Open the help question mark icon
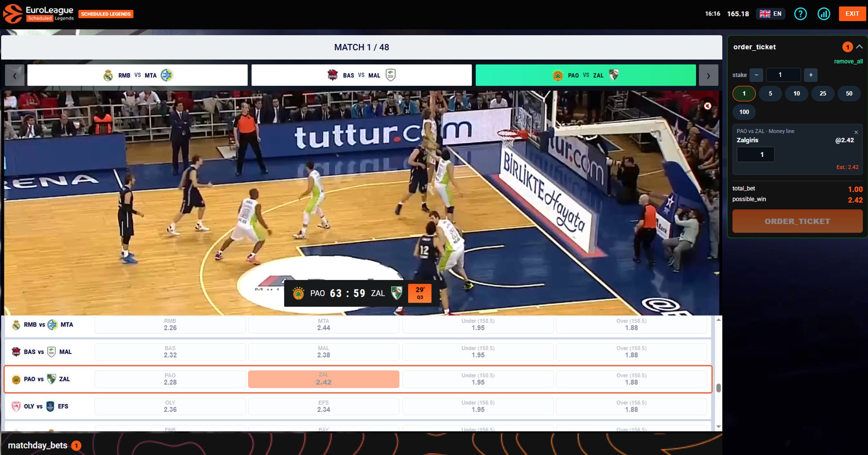868x455 pixels. (801, 14)
